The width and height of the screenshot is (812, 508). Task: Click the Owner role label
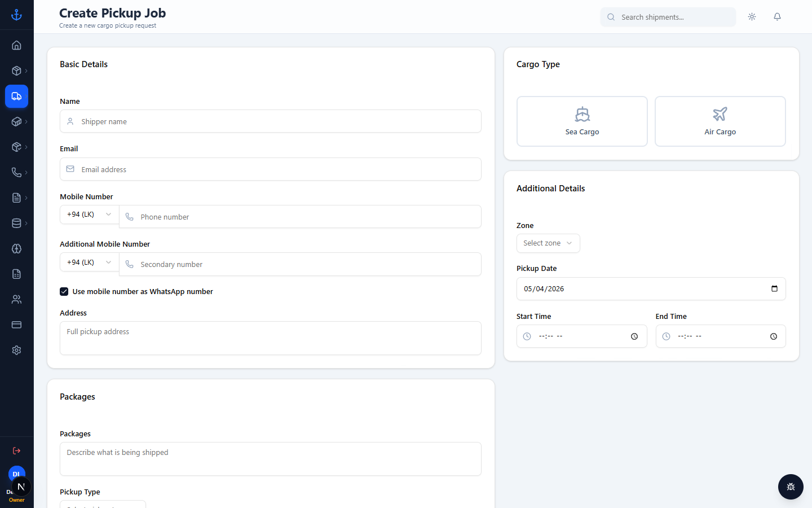[x=16, y=500]
